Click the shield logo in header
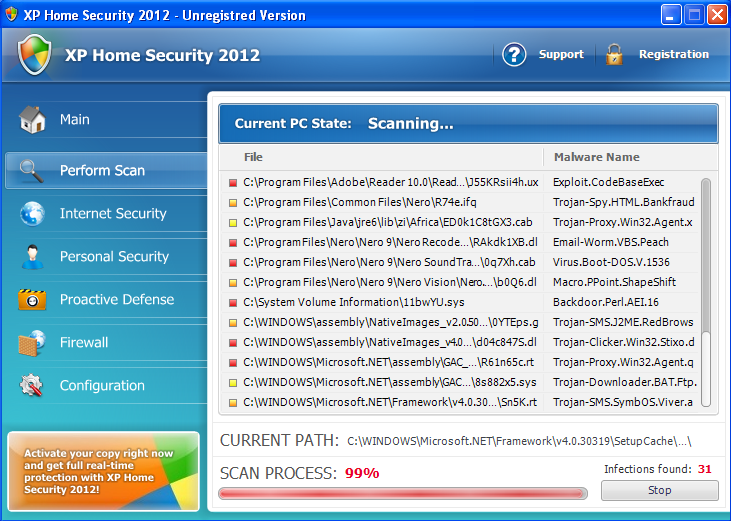 click(35, 55)
